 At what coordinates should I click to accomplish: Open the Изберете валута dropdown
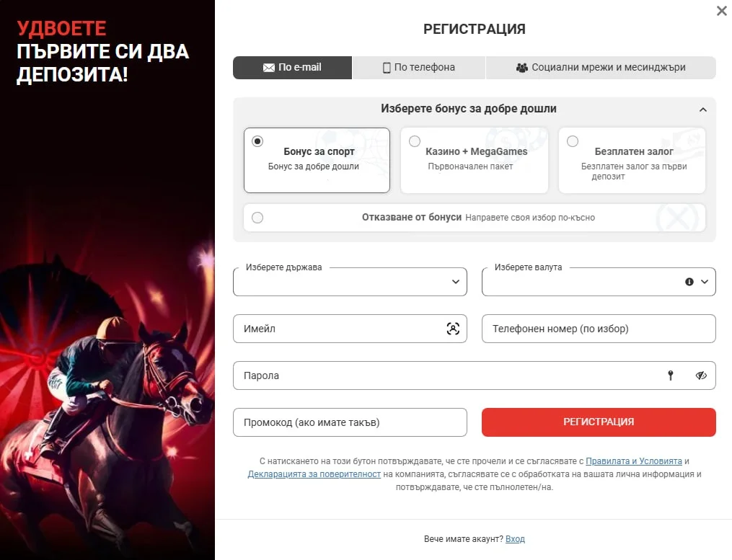pos(599,281)
